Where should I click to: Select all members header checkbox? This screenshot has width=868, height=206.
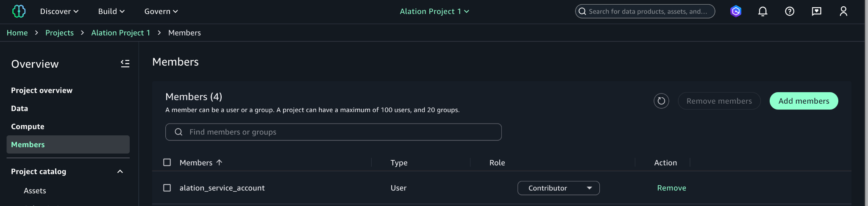tap(167, 162)
